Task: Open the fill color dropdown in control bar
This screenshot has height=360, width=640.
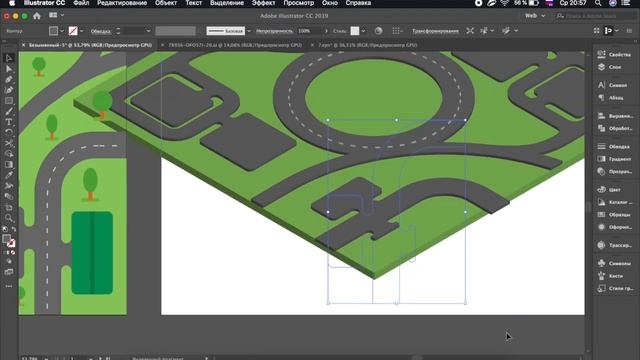Action: (62, 31)
